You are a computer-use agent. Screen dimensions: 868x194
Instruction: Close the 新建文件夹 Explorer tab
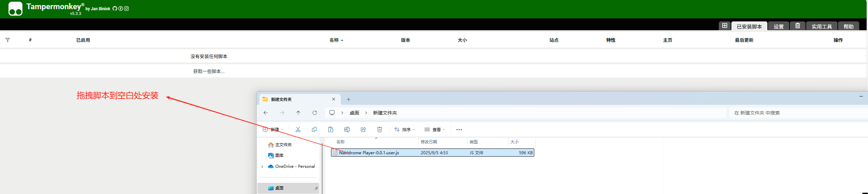click(334, 99)
